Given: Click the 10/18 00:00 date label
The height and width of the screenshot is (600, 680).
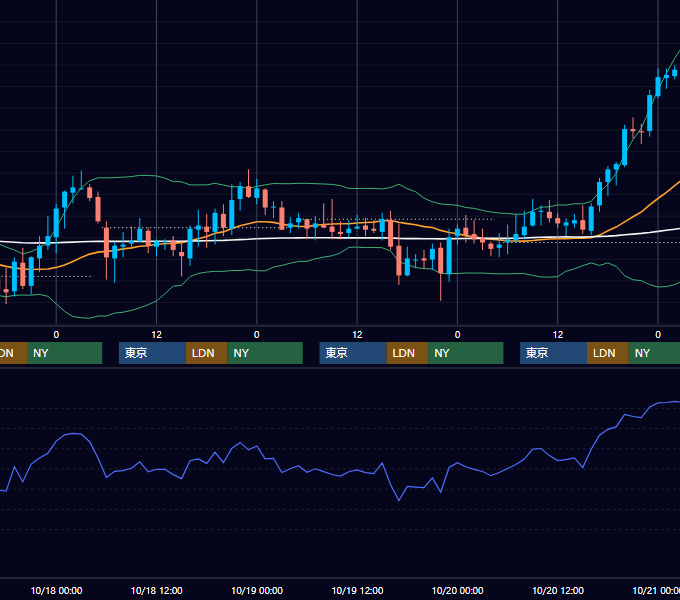Looking at the screenshot, I should point(56,590).
